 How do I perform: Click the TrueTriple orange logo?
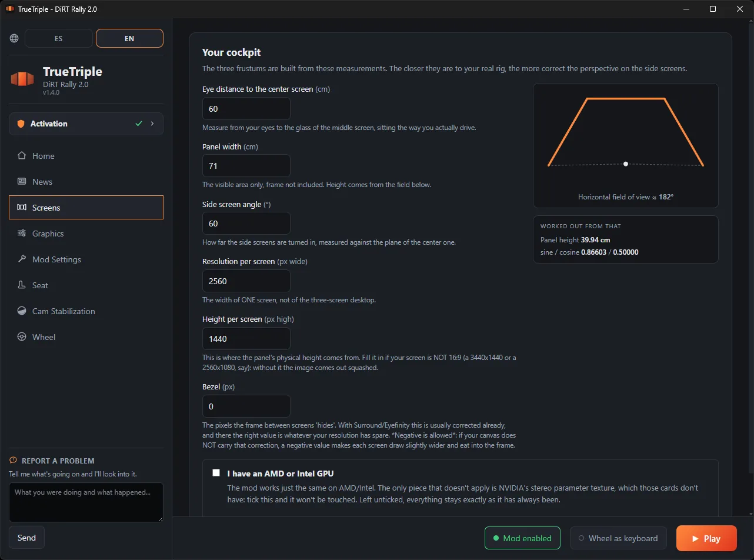click(22, 79)
